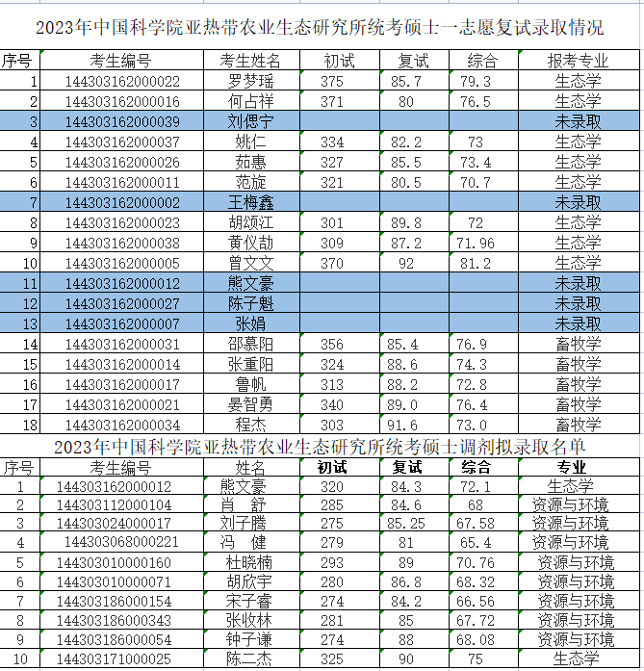Screen dimensions: 644x671
Task: Select the name cell 冯 健
Action: pyautogui.click(x=243, y=542)
